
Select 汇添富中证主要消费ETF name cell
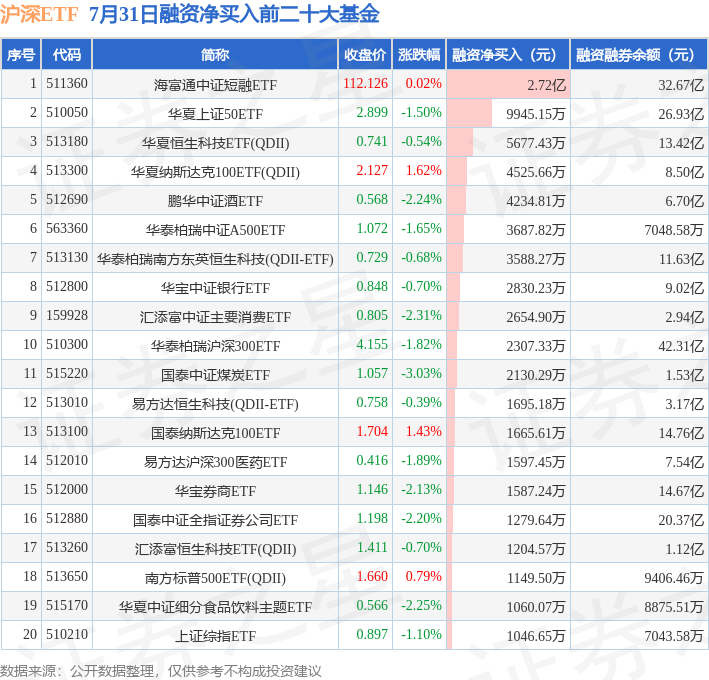tap(215, 316)
